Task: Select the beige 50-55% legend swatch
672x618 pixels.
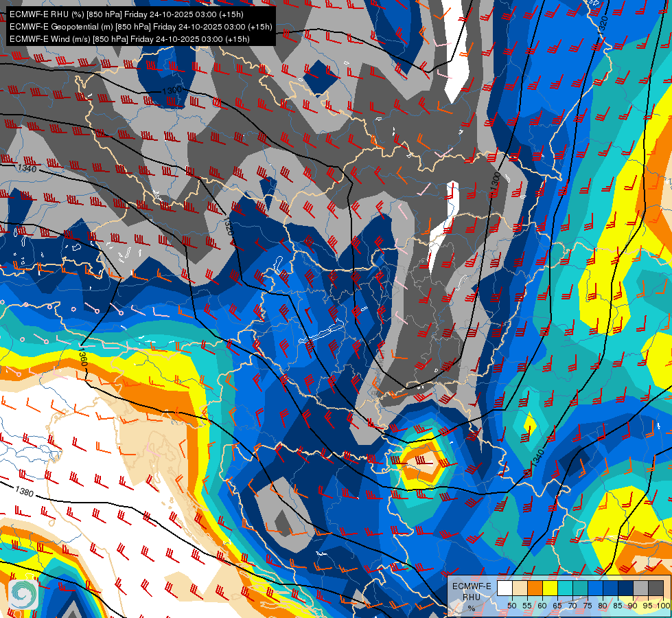Action: pos(520,588)
